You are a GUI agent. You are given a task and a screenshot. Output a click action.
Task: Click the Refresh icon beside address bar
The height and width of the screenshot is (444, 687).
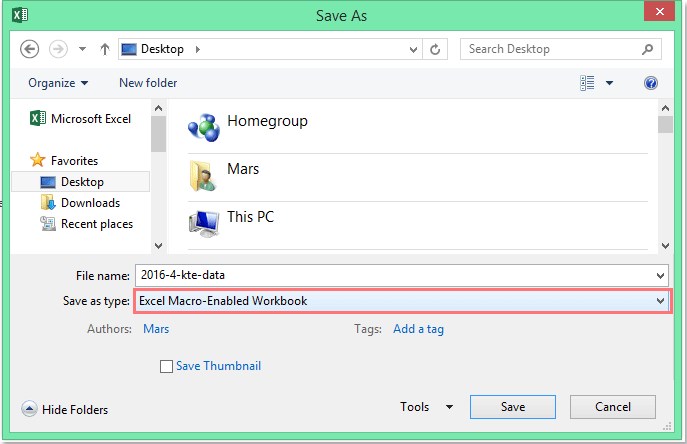pos(435,50)
